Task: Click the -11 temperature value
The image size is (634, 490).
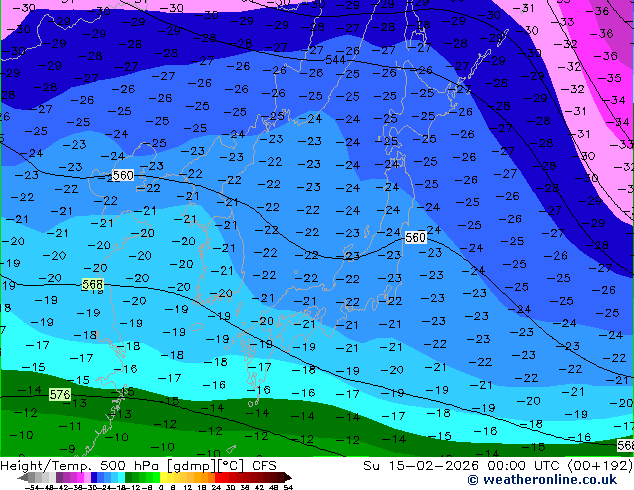Action: click(70, 426)
